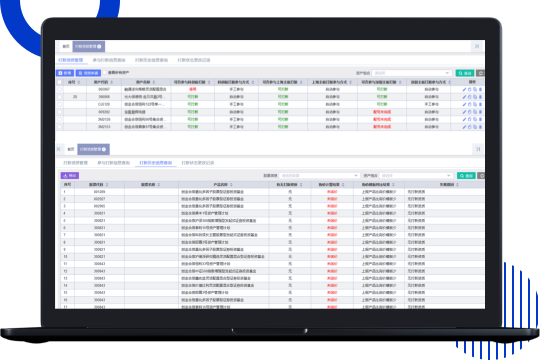Click the red status text in first asset row
540x360 pixels.
193,89
